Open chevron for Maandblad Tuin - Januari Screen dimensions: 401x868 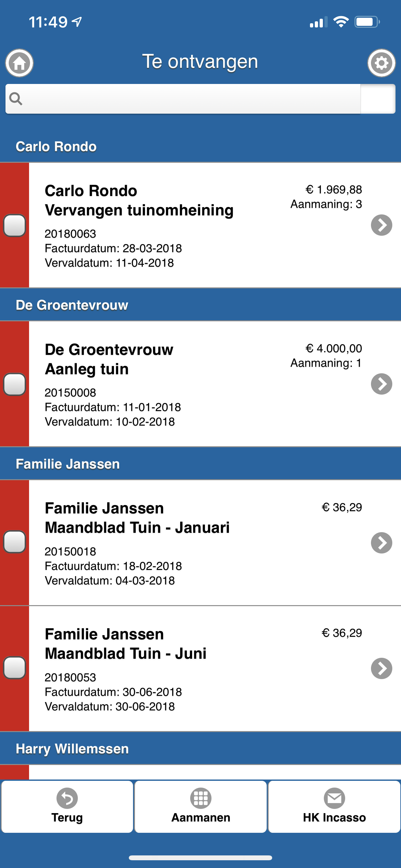381,542
